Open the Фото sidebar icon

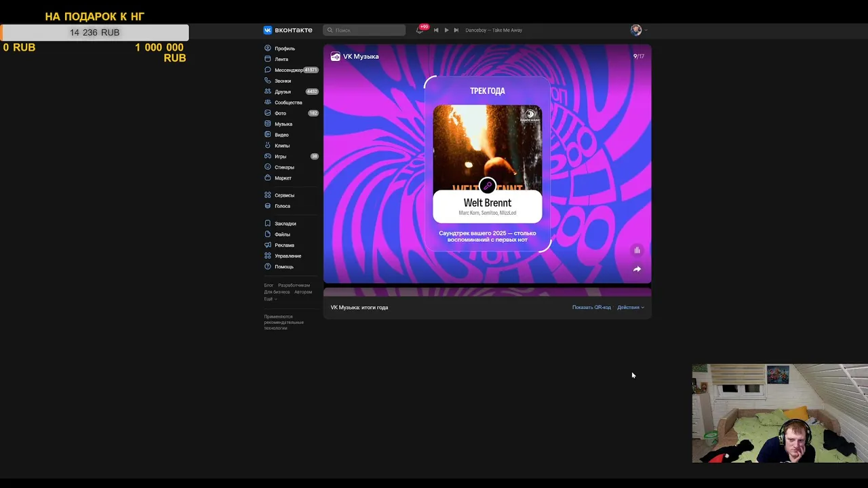268,113
